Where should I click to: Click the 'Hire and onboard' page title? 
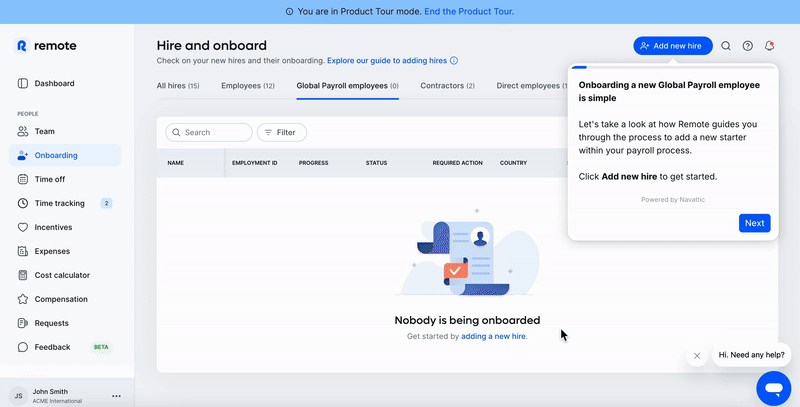click(212, 45)
